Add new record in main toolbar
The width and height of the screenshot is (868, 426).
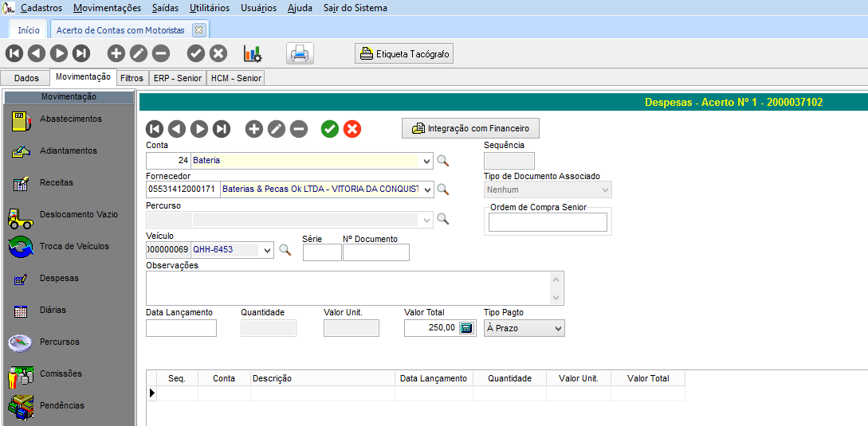coord(116,53)
